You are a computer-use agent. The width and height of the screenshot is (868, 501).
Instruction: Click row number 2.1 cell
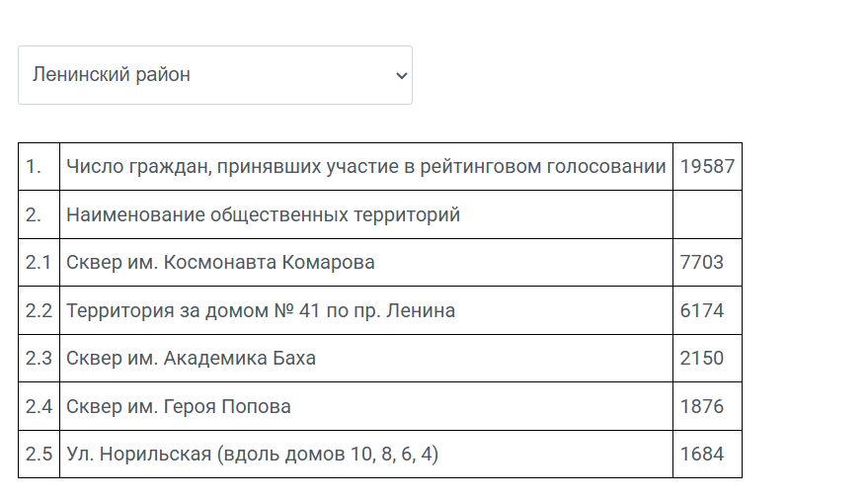(x=39, y=262)
